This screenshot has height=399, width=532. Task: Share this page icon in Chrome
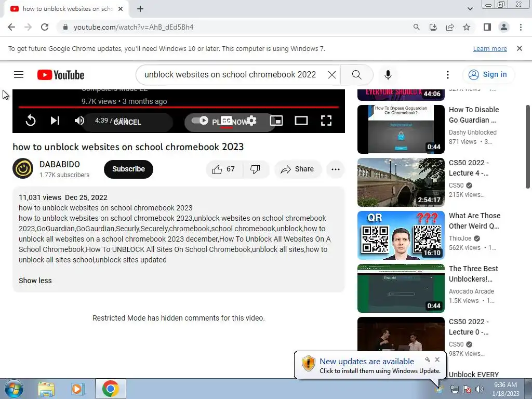[450, 27]
